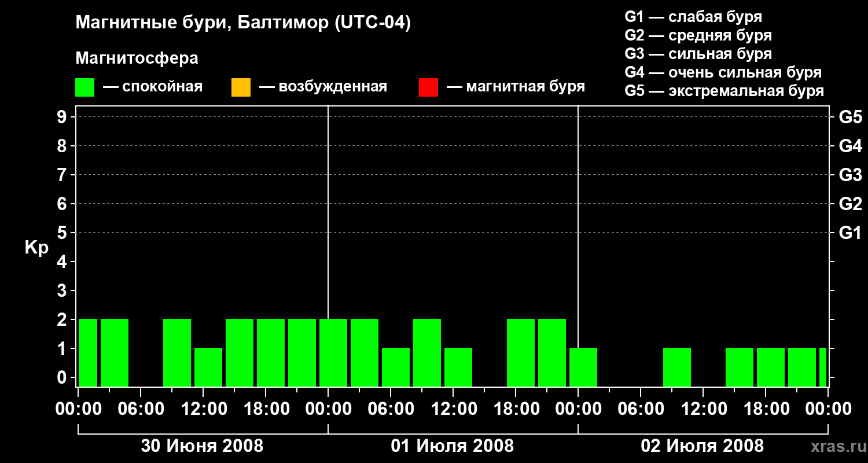The height and width of the screenshot is (463, 868).
Task: Click the '— спокойная' legend label
Action: tap(153, 87)
